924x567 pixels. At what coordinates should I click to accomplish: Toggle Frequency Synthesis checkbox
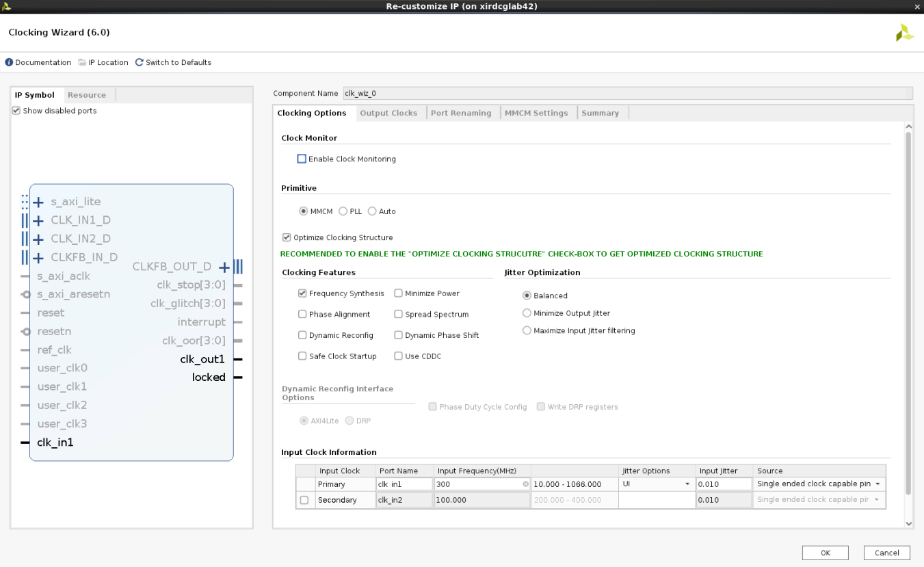(302, 293)
